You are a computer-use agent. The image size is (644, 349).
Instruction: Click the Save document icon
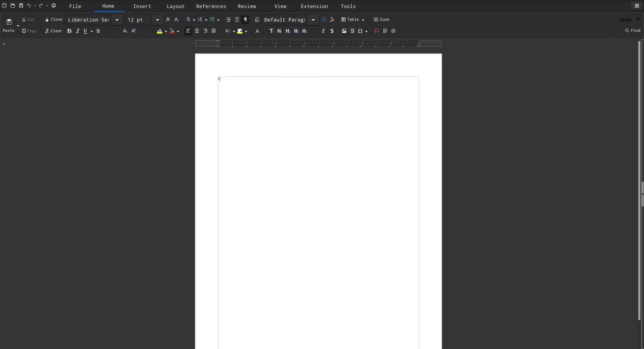(x=21, y=6)
